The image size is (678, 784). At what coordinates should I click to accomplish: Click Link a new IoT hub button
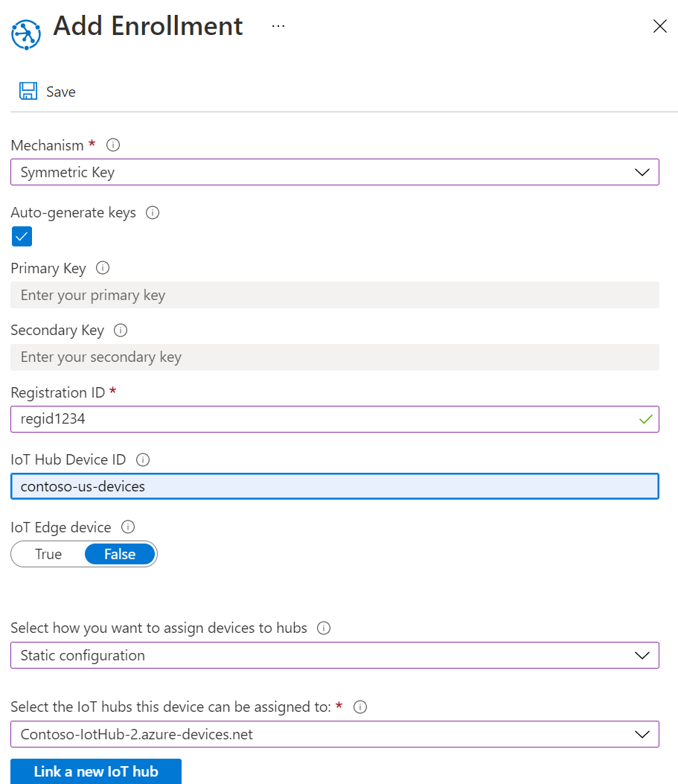tap(96, 771)
